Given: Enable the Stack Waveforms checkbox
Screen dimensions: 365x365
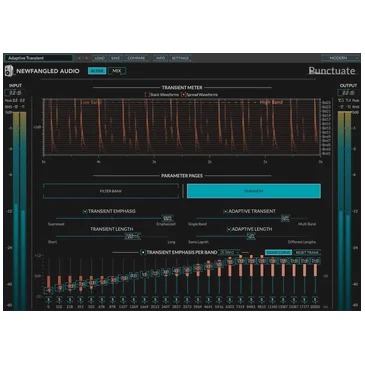Looking at the screenshot, I should coord(146,95).
